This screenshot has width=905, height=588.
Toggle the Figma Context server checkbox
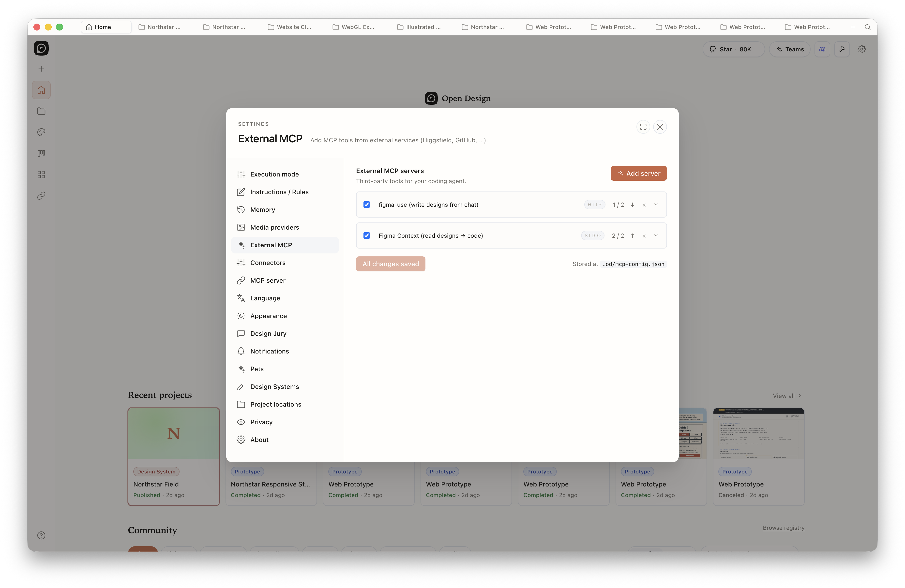[x=367, y=236]
